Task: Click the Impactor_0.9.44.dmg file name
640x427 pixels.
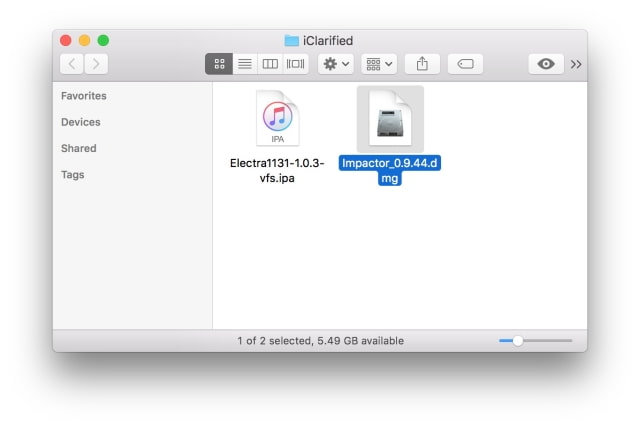Action: coord(390,171)
